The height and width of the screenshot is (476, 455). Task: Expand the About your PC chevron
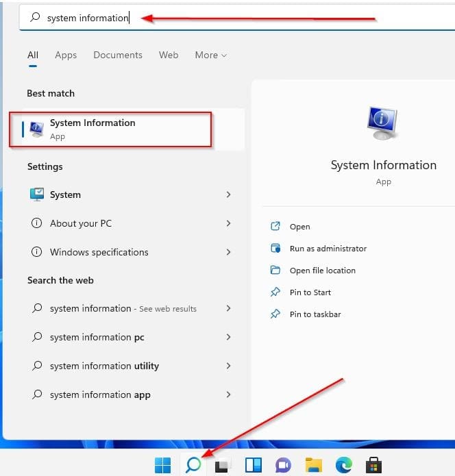pyautogui.click(x=228, y=224)
